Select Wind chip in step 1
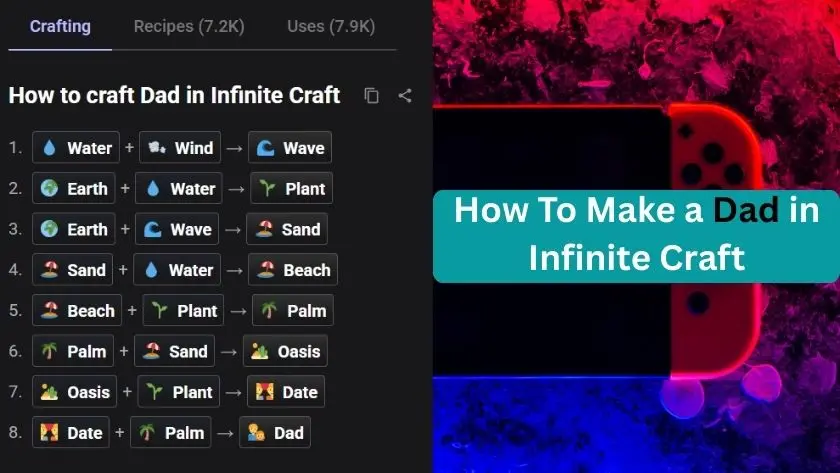The image size is (840, 473). pos(180,147)
